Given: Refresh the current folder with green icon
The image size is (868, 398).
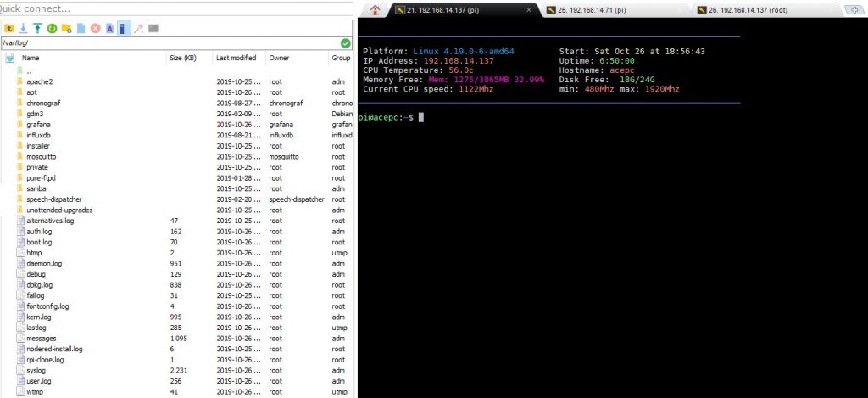Looking at the screenshot, I should click(52, 28).
